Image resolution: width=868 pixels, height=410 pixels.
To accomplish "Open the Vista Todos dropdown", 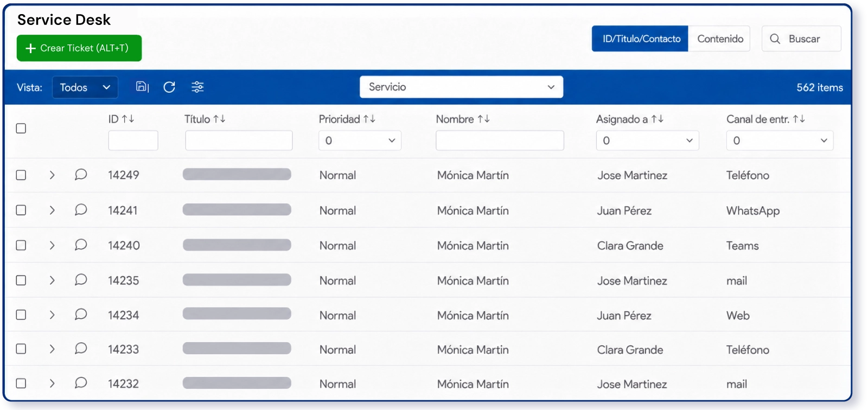I will pos(85,87).
